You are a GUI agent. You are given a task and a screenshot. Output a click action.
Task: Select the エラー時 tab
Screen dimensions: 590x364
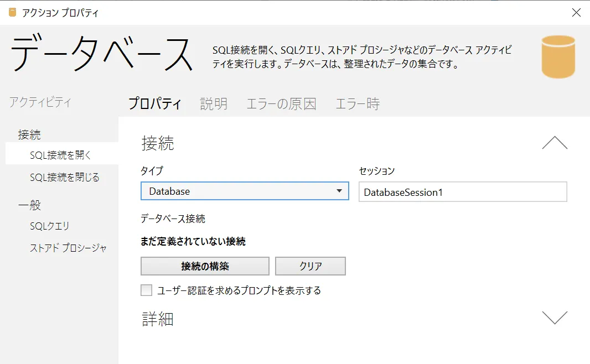(x=358, y=103)
